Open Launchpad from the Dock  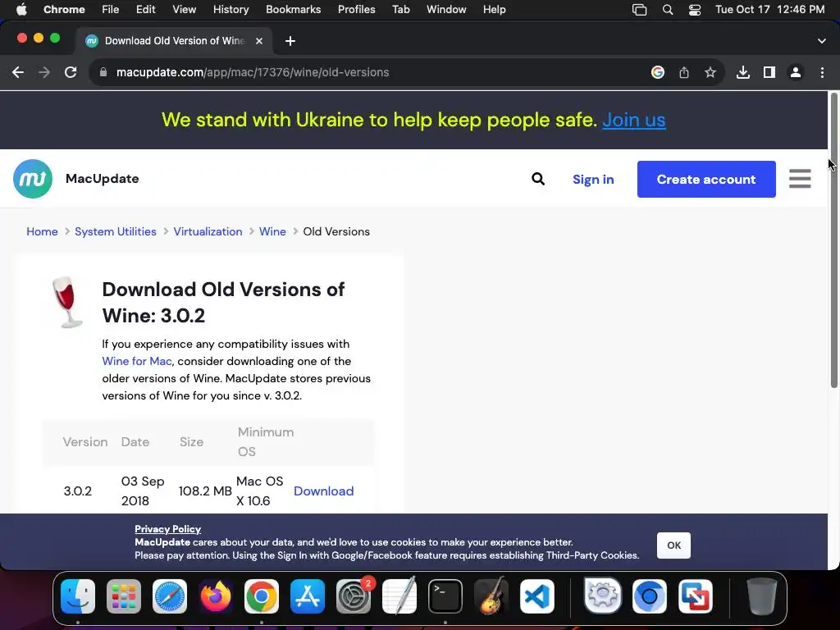tap(124, 596)
